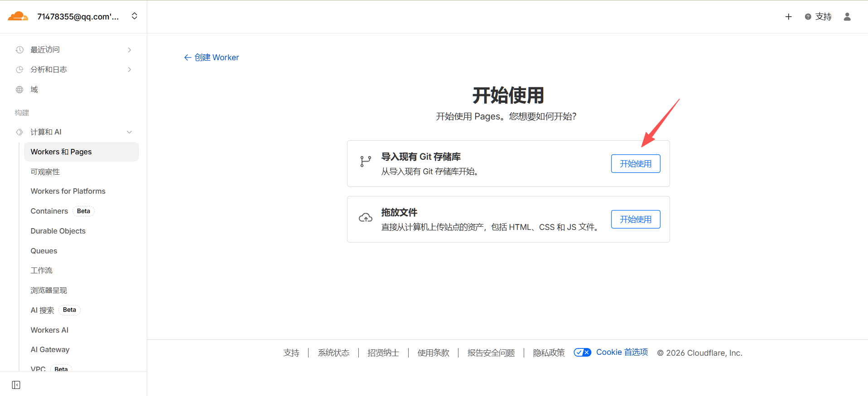Click the Cookie privacy toggle icon

(583, 353)
